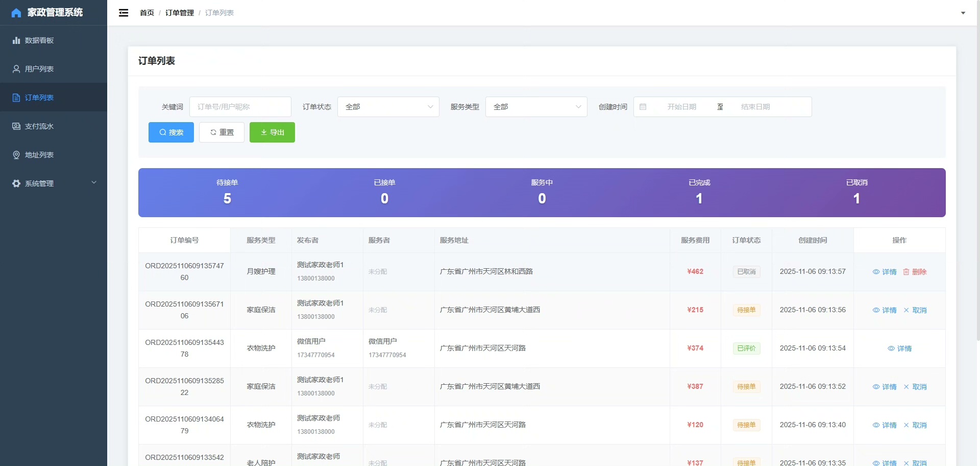This screenshot has height=466, width=980.
Task: View details of the ¥374 order
Action: coord(899,348)
